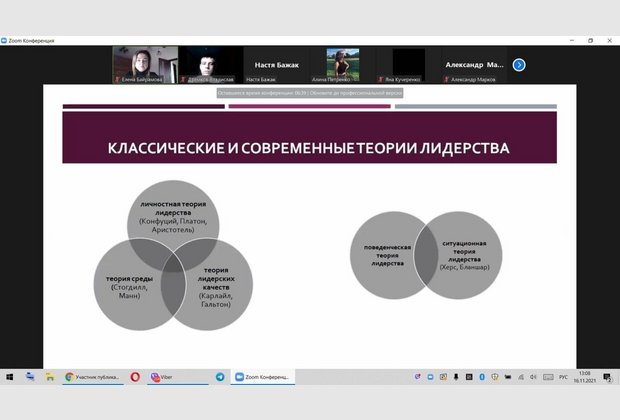Open Windows Security shield tray icon
The image size is (620, 420).
(x=495, y=377)
